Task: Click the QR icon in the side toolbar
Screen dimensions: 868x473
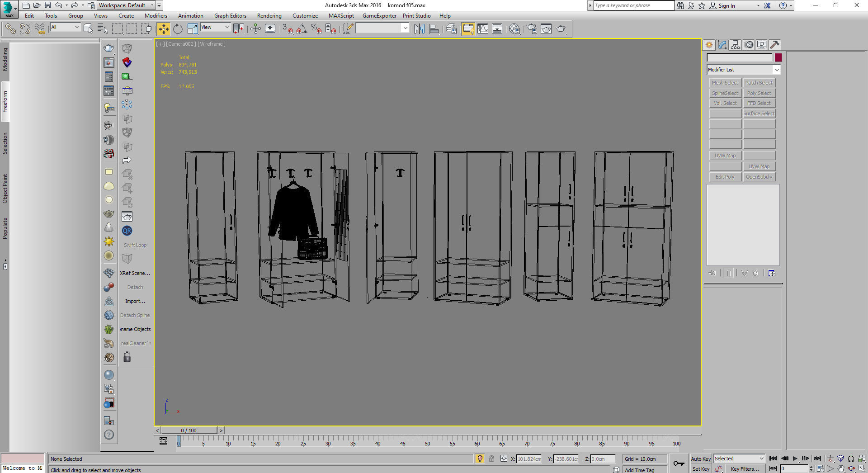Action: 127,231
